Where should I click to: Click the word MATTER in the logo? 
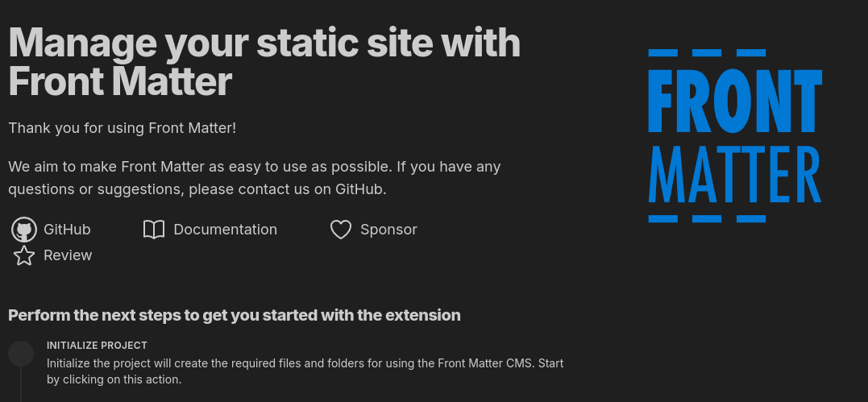click(x=735, y=175)
